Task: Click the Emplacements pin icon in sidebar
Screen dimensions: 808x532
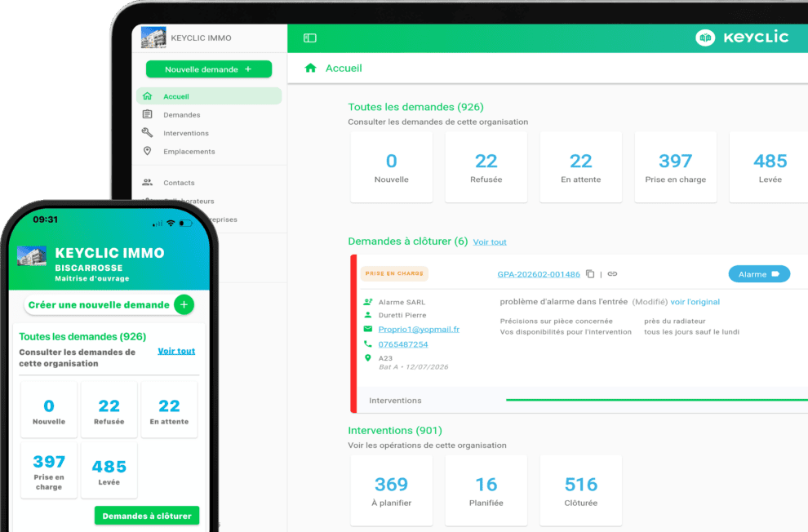Action: (x=148, y=151)
